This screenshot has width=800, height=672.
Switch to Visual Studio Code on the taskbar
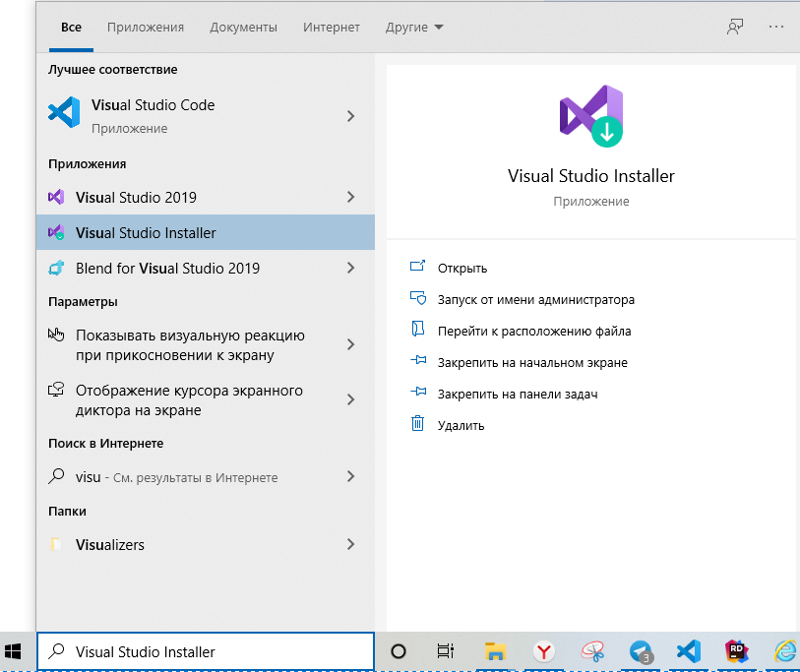[689, 651]
